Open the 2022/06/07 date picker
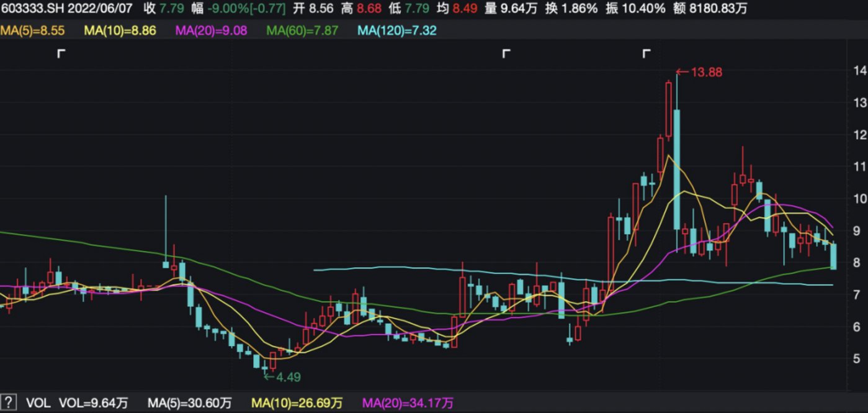Viewport: 868px width, 413px height. click(99, 9)
